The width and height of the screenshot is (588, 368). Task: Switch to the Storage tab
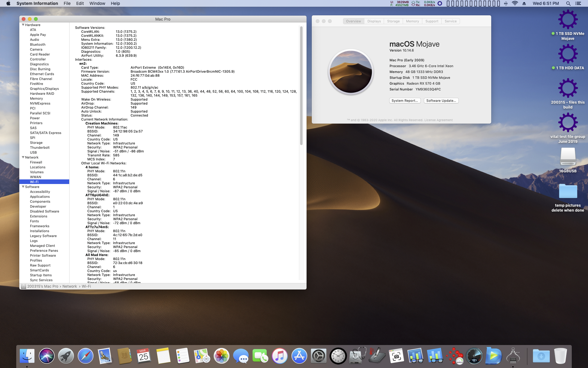pyautogui.click(x=393, y=21)
